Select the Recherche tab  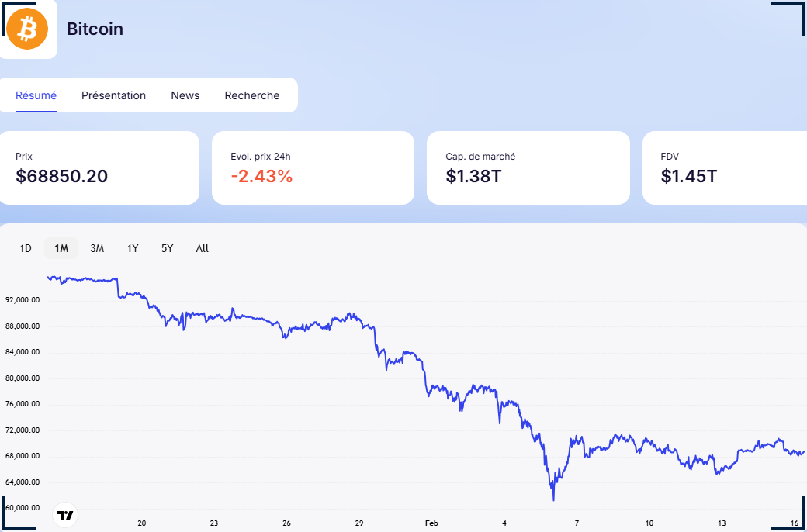pyautogui.click(x=251, y=95)
